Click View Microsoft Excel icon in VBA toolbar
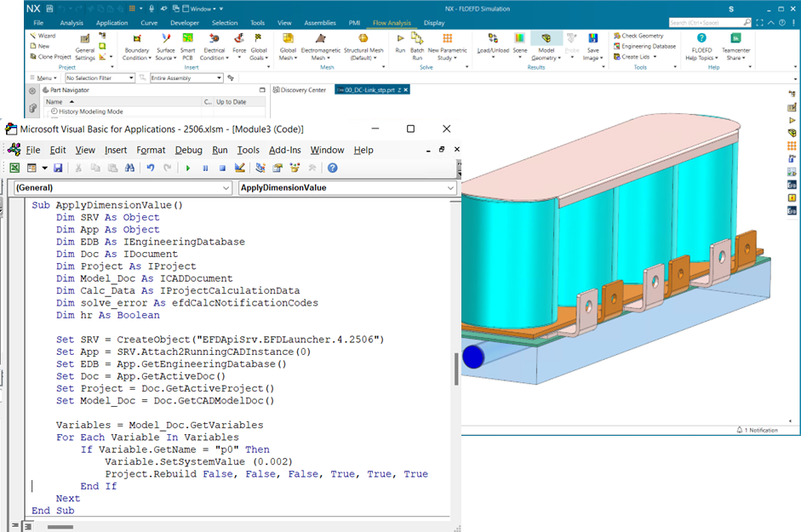 point(14,168)
